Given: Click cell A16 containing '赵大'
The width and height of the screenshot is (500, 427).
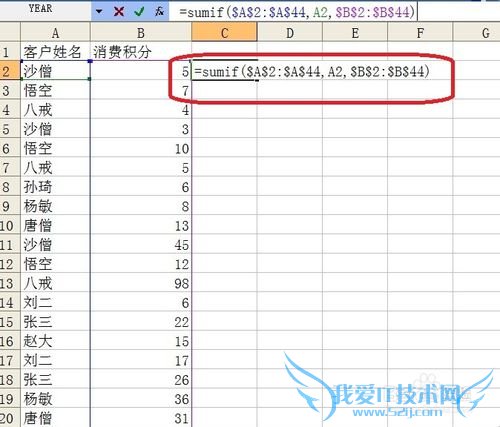Looking at the screenshot, I should [x=55, y=341].
